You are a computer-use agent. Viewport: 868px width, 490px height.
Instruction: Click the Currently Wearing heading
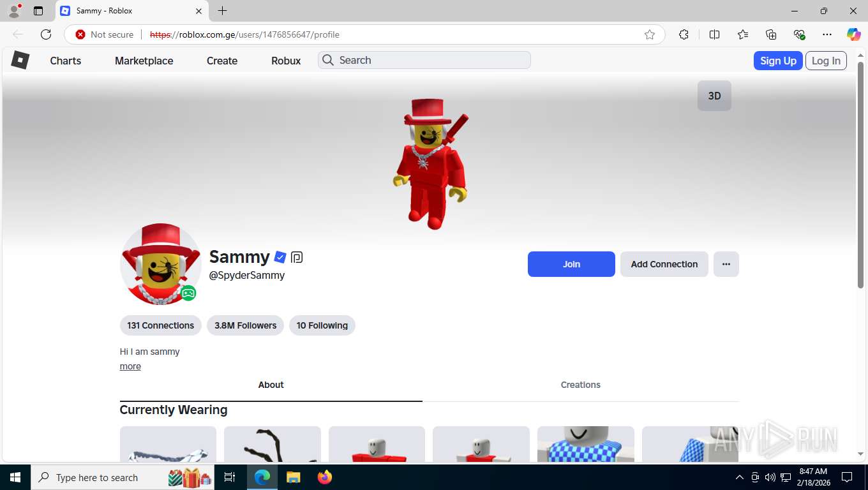[174, 410]
